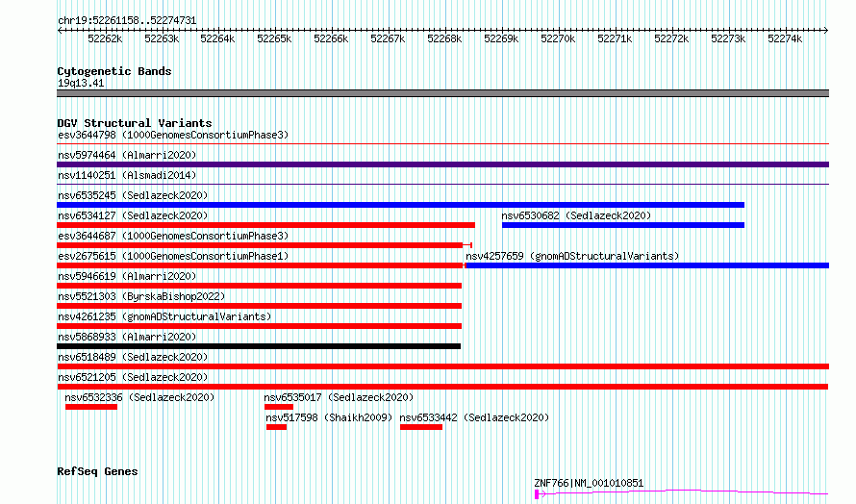Viewport: 856px width, 504px height.
Task: Click the nsv1140251 Alsmadi2014 variant line
Action: [x=442, y=185]
